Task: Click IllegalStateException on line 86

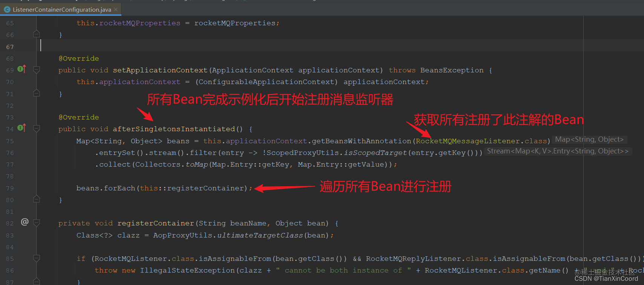Action: coord(187,270)
